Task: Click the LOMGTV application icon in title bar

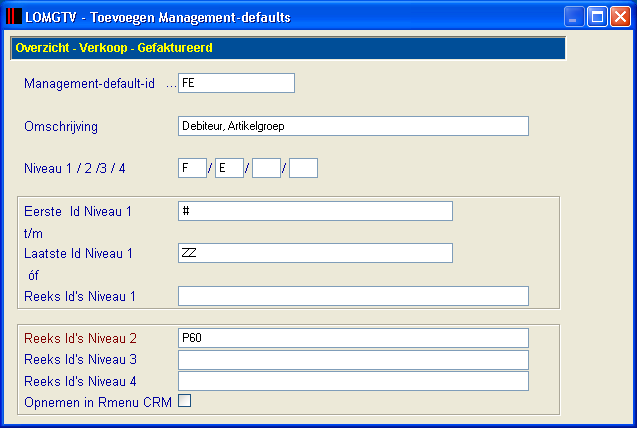Action: pyautogui.click(x=14, y=17)
